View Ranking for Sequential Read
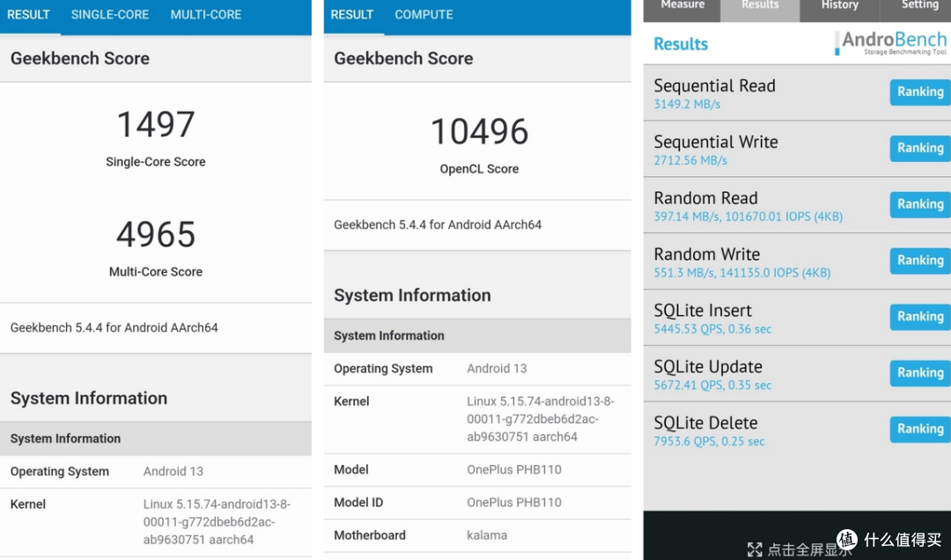The image size is (951, 560). [920, 92]
